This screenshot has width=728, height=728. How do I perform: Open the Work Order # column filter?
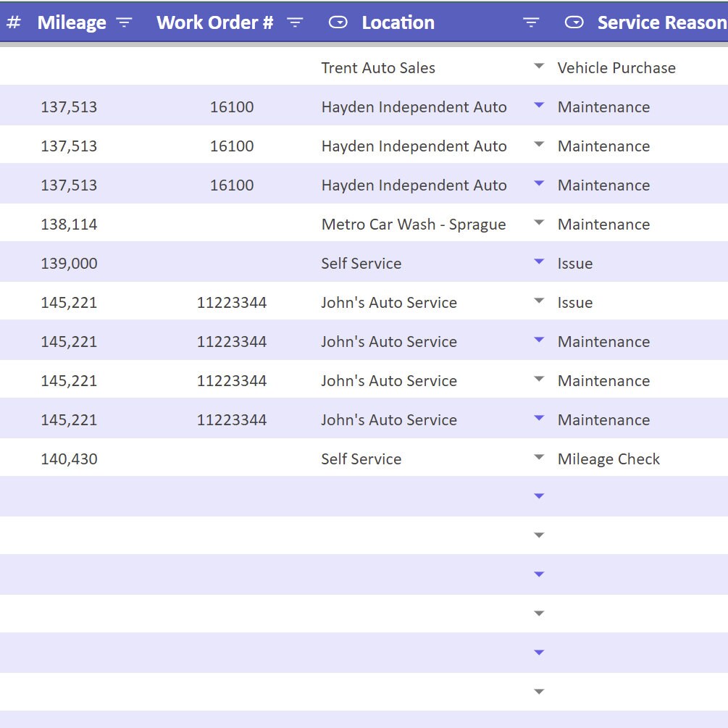tap(296, 22)
